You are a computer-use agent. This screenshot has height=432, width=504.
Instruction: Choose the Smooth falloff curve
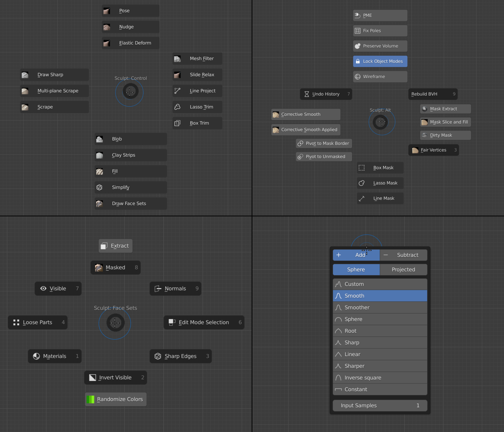[380, 296]
